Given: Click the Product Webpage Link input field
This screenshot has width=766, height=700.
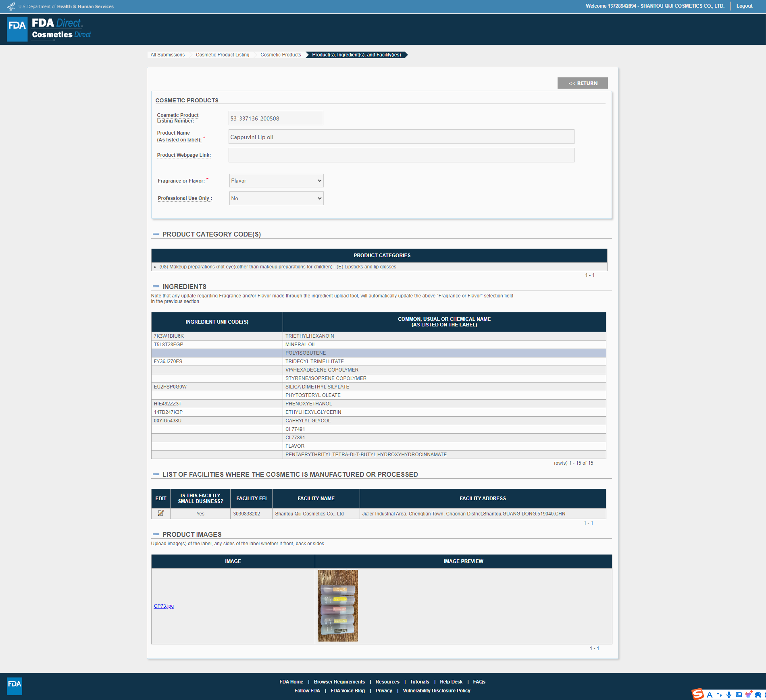Looking at the screenshot, I should pyautogui.click(x=401, y=155).
